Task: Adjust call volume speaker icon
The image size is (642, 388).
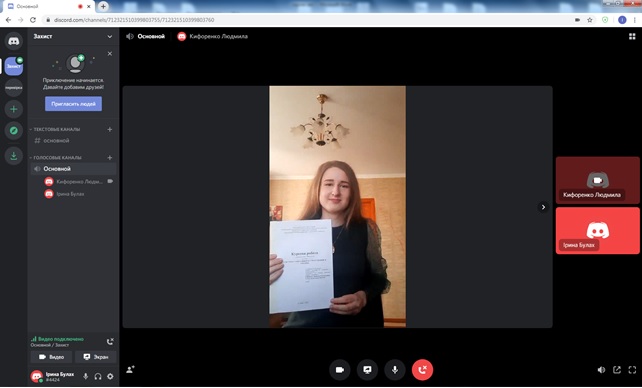Action: (x=601, y=370)
